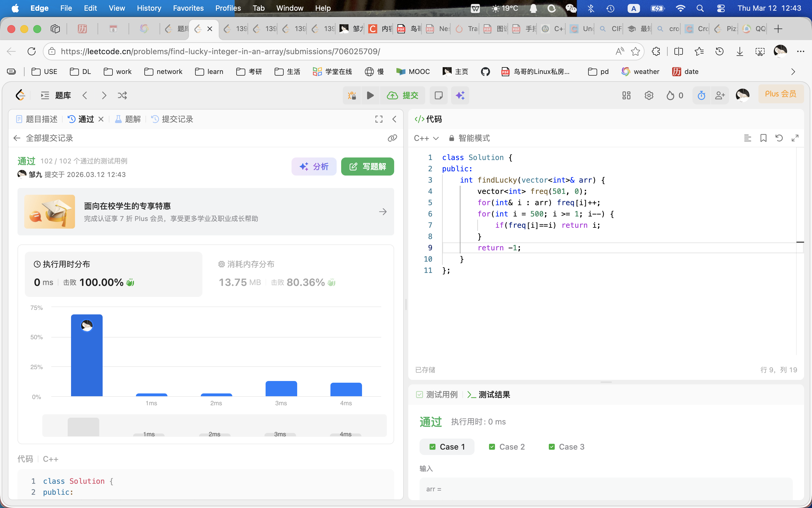
Task: Pick a random problem with shuffle icon
Action: pos(122,95)
